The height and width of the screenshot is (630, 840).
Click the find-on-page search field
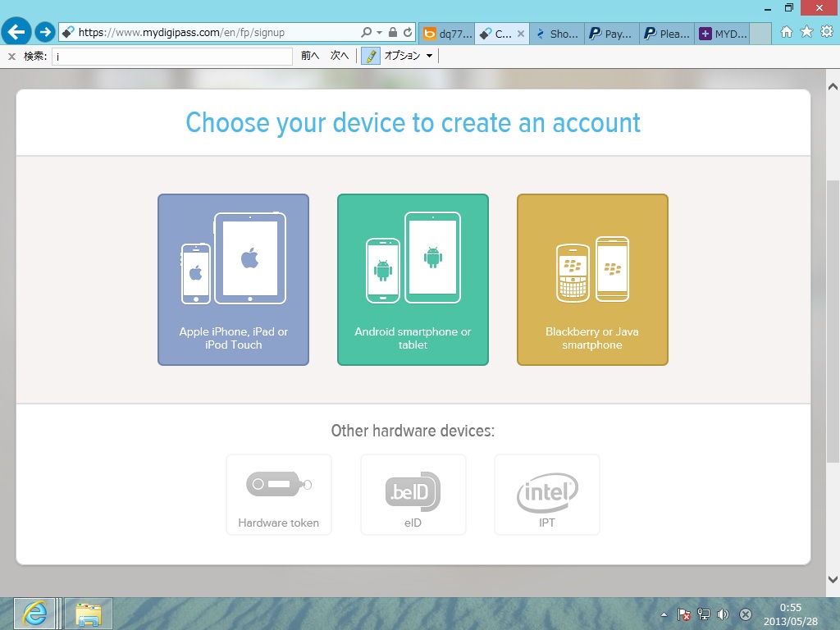(172, 57)
